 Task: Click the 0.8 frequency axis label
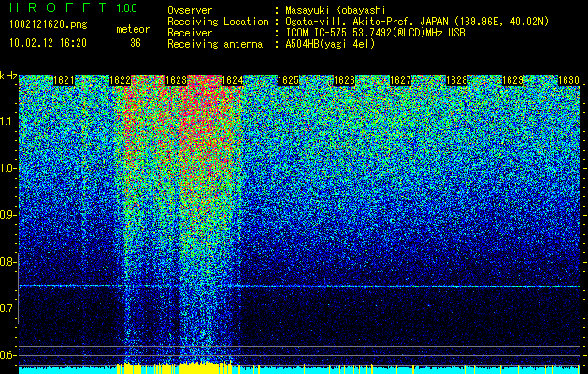click(x=7, y=262)
